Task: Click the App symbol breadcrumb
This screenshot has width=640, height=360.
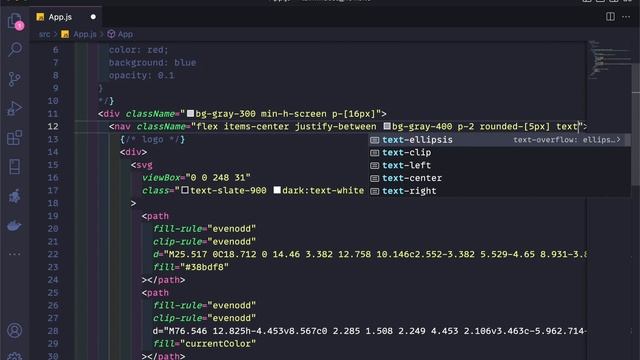Action: [120, 34]
